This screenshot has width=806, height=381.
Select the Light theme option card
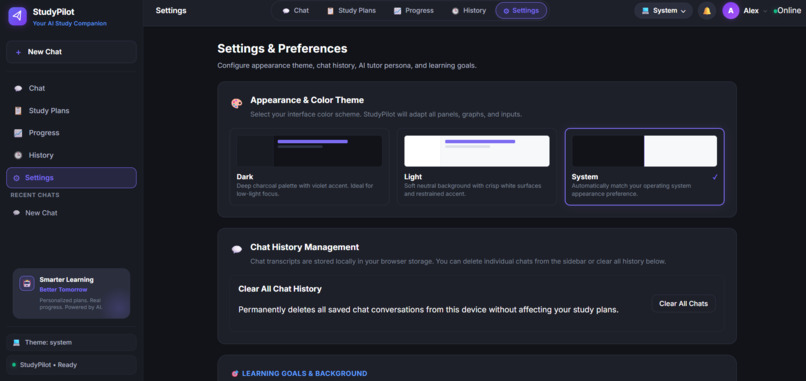(477, 167)
